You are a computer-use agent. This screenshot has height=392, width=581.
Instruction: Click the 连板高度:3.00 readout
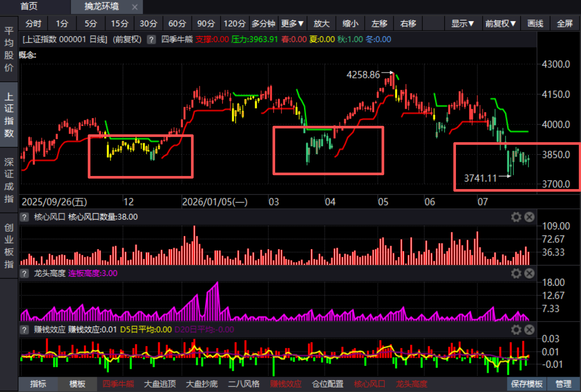coord(93,274)
